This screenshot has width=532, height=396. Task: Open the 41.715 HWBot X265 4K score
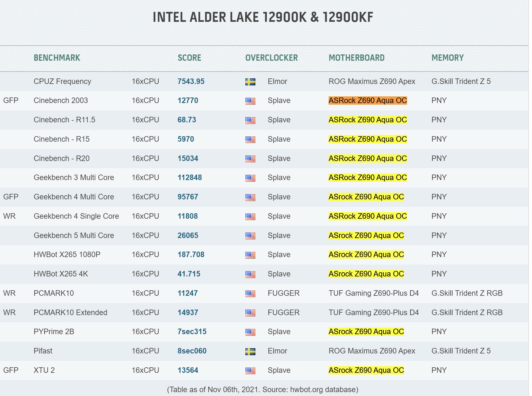(x=189, y=274)
